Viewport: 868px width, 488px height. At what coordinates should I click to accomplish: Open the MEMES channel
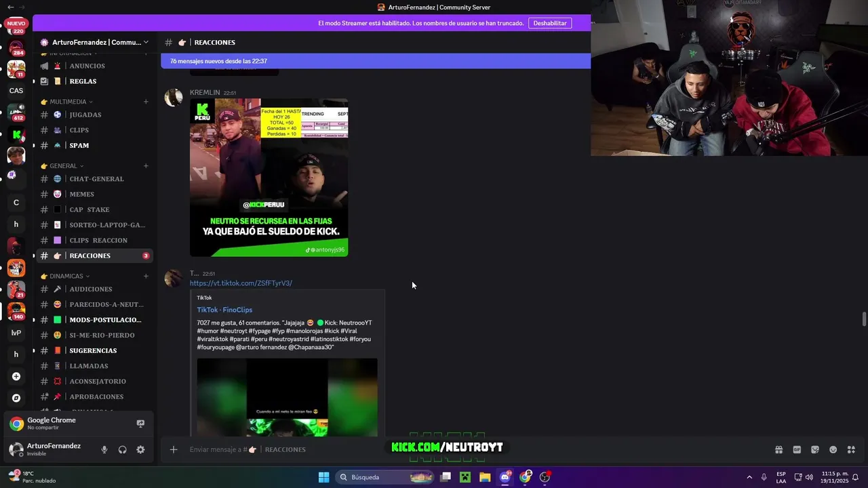pyautogui.click(x=95, y=194)
